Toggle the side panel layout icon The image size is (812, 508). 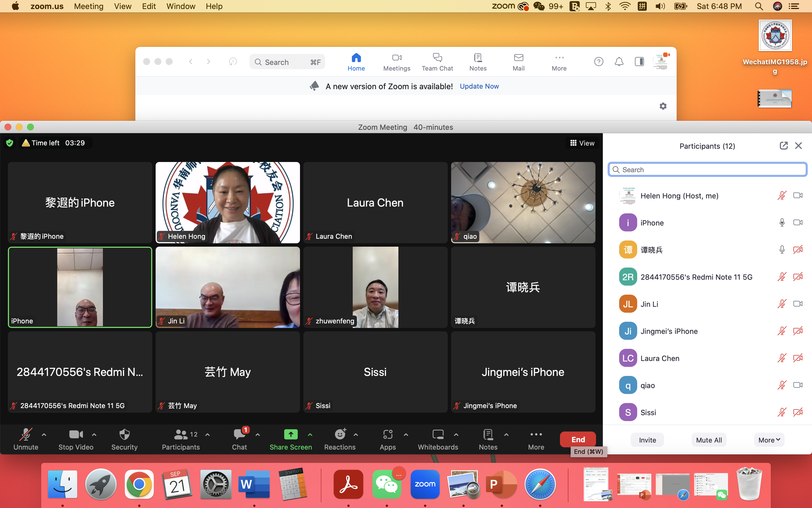639,62
